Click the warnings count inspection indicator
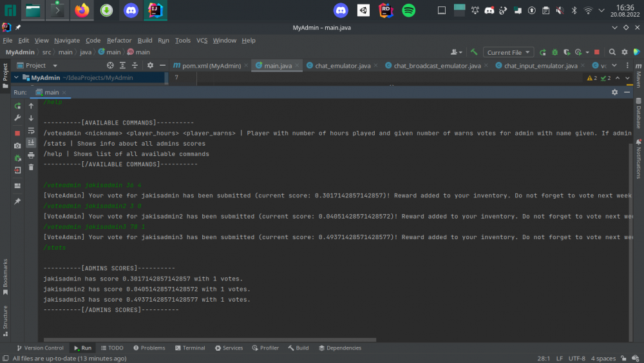The width and height of the screenshot is (644, 363). 592,78
